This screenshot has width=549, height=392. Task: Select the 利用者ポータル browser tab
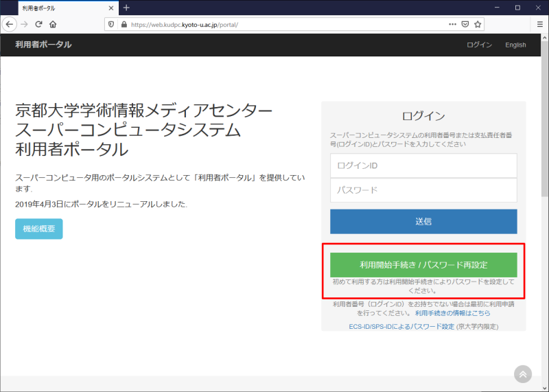click(68, 8)
